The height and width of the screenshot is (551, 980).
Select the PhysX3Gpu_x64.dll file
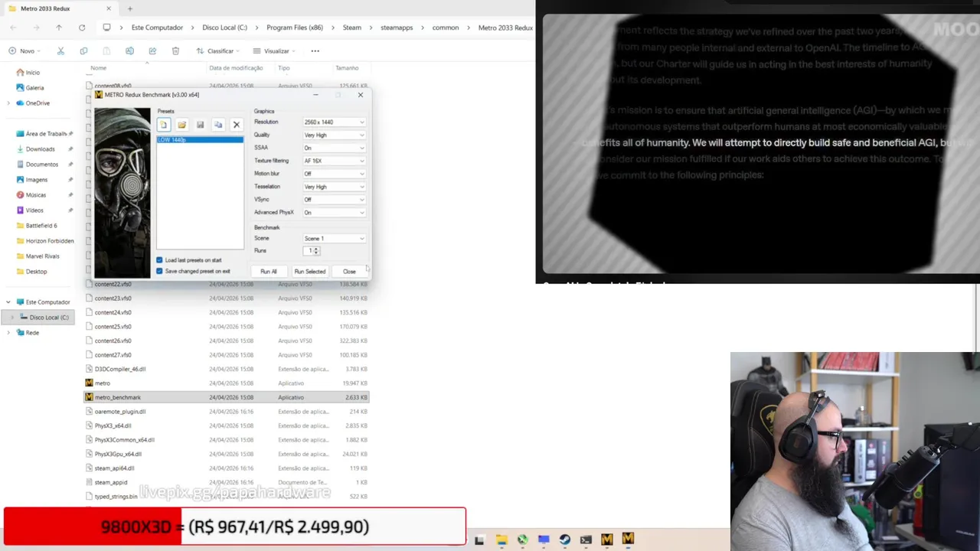pyautogui.click(x=227, y=454)
